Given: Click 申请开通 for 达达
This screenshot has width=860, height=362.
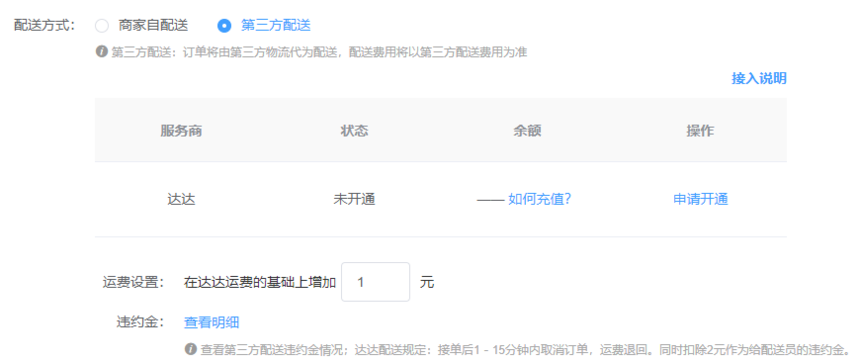Looking at the screenshot, I should [700, 199].
